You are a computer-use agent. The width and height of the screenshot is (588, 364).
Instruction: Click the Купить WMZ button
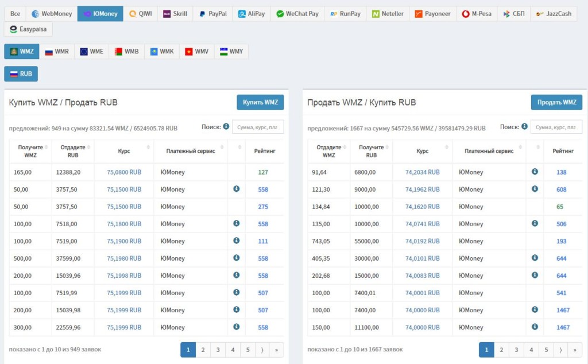pos(260,102)
